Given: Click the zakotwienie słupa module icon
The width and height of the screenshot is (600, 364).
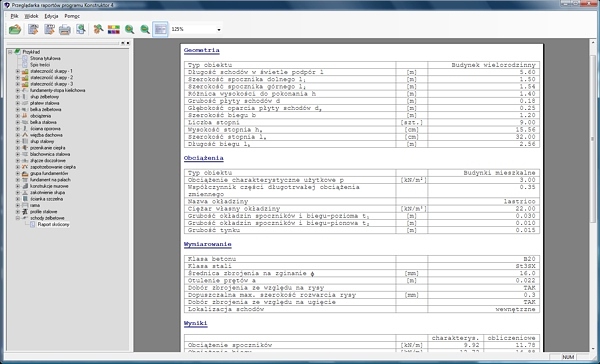Looking at the screenshot, I should coord(25,193).
